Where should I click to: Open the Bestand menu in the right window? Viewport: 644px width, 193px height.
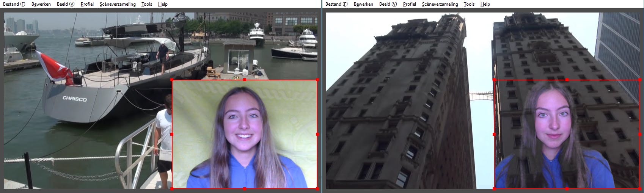pos(336,4)
